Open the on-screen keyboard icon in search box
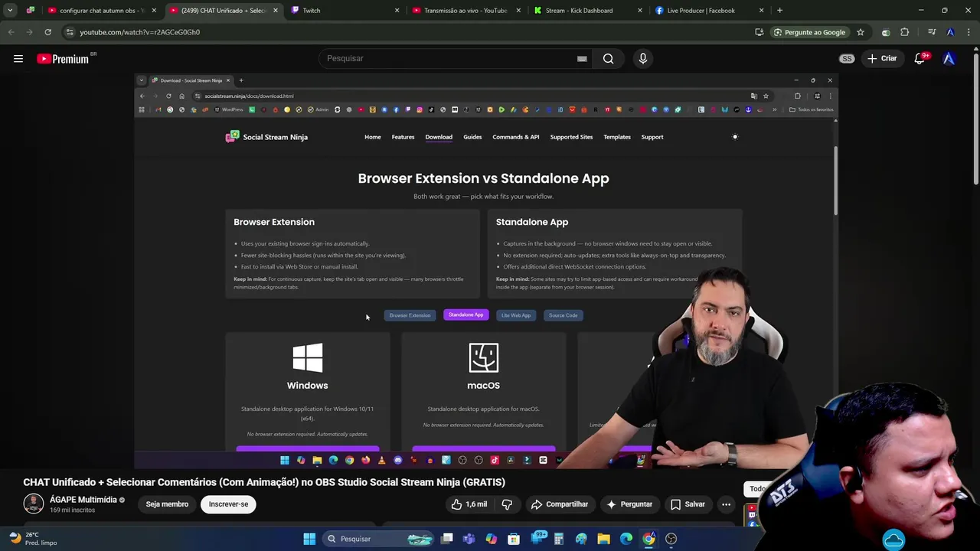Image resolution: width=980 pixels, height=551 pixels. coord(582,58)
